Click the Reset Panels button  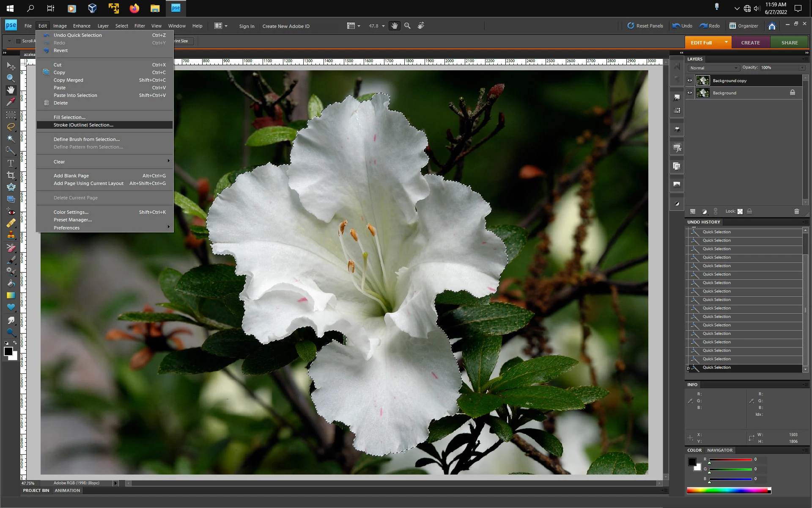[x=645, y=26]
